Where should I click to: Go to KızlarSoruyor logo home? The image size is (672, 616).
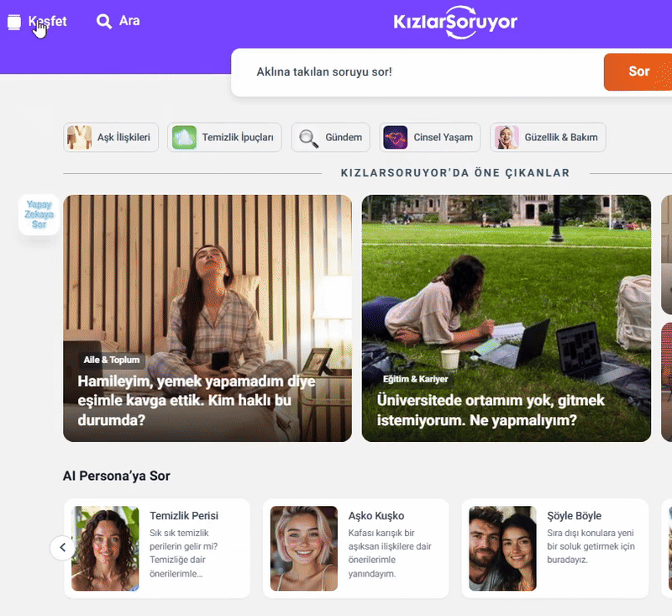(455, 22)
